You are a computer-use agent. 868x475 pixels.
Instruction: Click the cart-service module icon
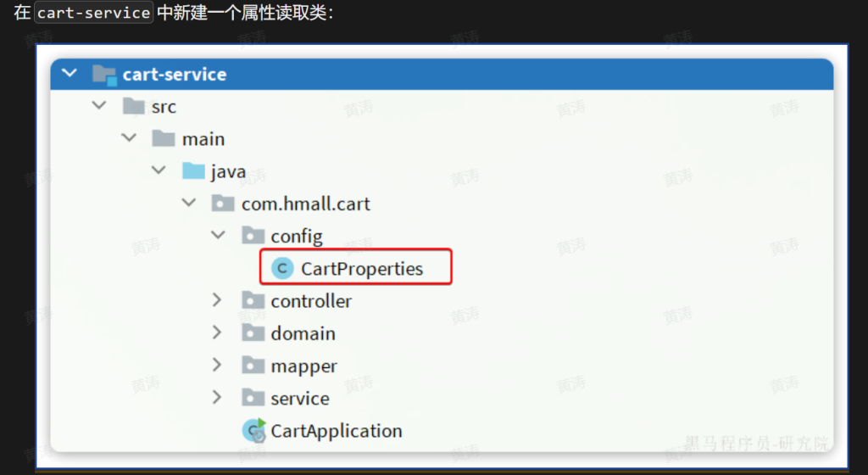pyautogui.click(x=103, y=74)
